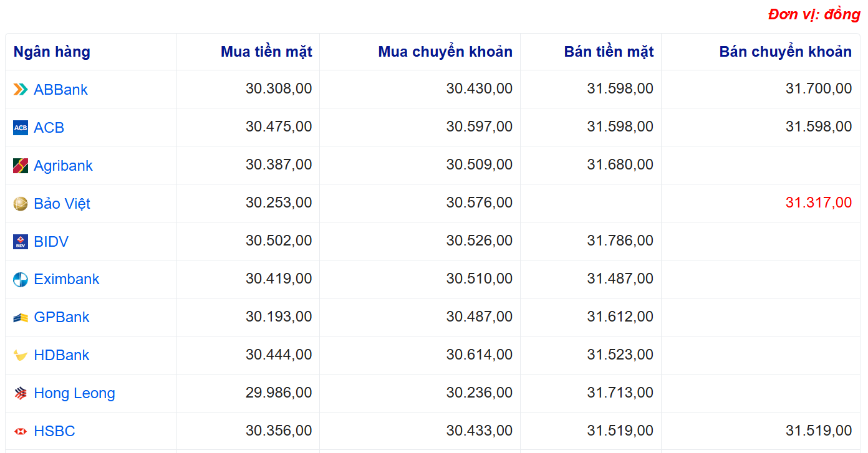Open the Agribank link

(63, 166)
